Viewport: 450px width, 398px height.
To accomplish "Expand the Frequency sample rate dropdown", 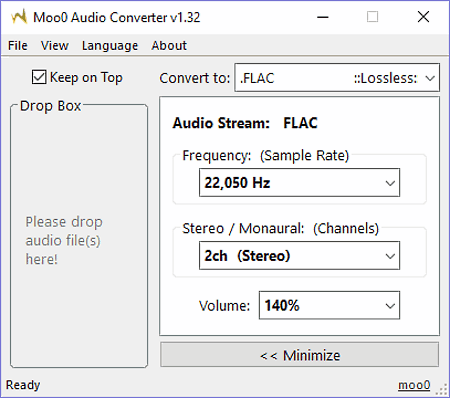I will tap(299, 183).
